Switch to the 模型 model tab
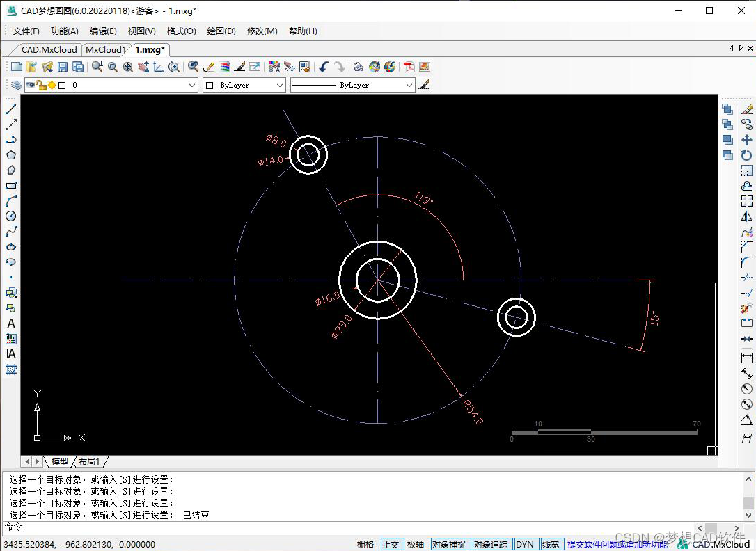Viewport: 756px width, 551px height. pos(60,462)
